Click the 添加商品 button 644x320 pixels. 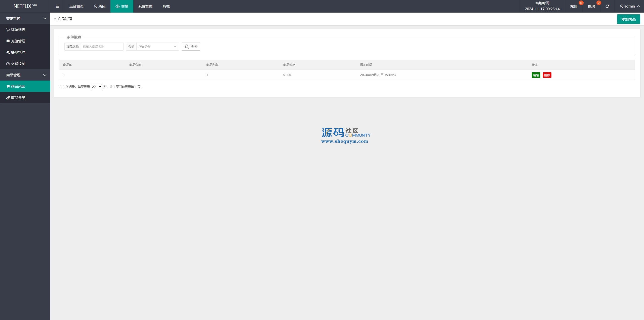(628, 19)
